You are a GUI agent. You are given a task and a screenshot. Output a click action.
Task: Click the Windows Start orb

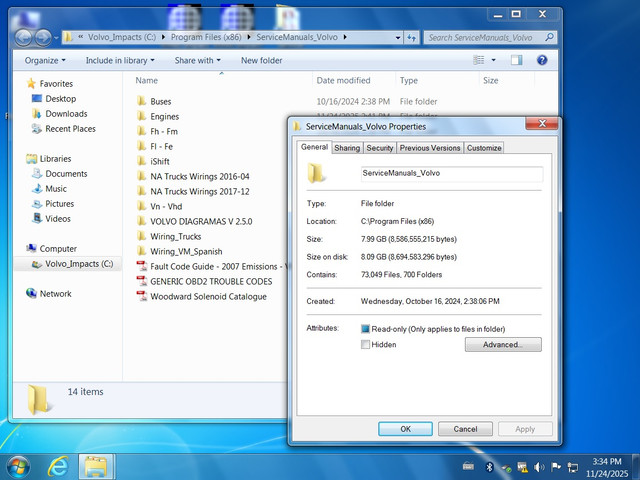17,467
